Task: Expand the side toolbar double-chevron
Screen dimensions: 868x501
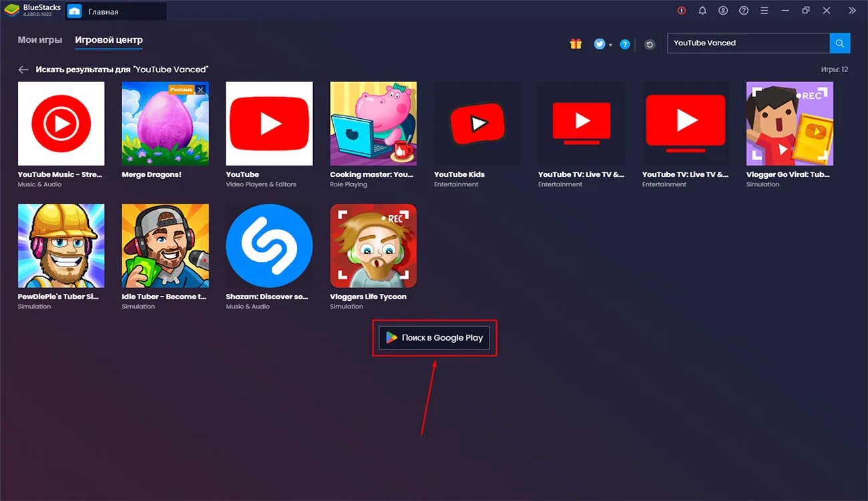Action: click(852, 11)
